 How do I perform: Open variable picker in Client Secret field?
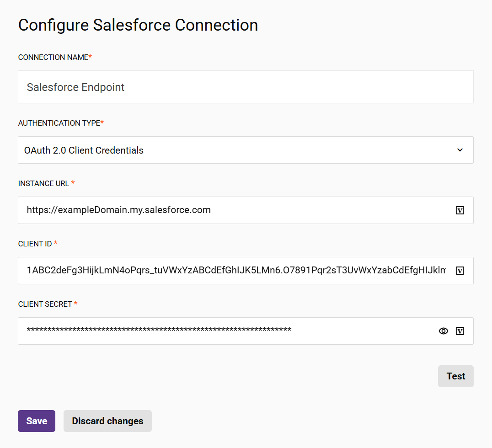pyautogui.click(x=460, y=331)
